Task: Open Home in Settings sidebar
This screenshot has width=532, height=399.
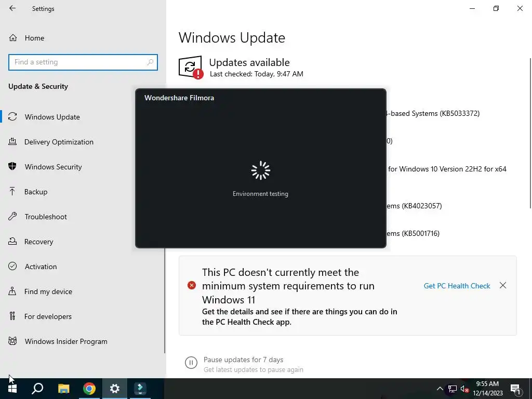Action: [x=34, y=38]
